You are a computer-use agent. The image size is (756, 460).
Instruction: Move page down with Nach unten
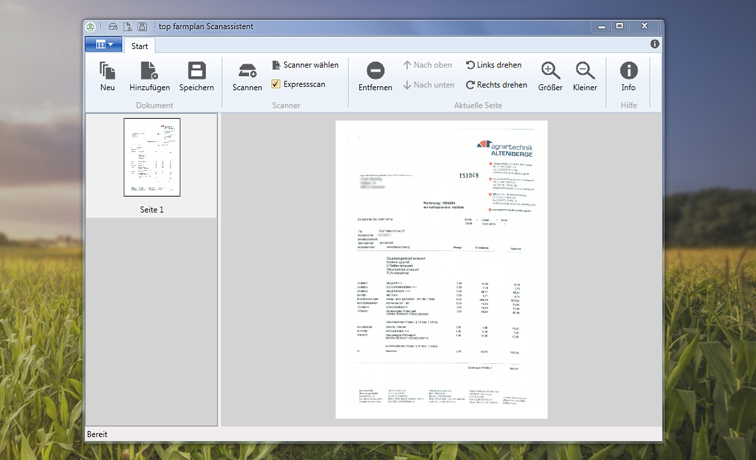click(428, 85)
